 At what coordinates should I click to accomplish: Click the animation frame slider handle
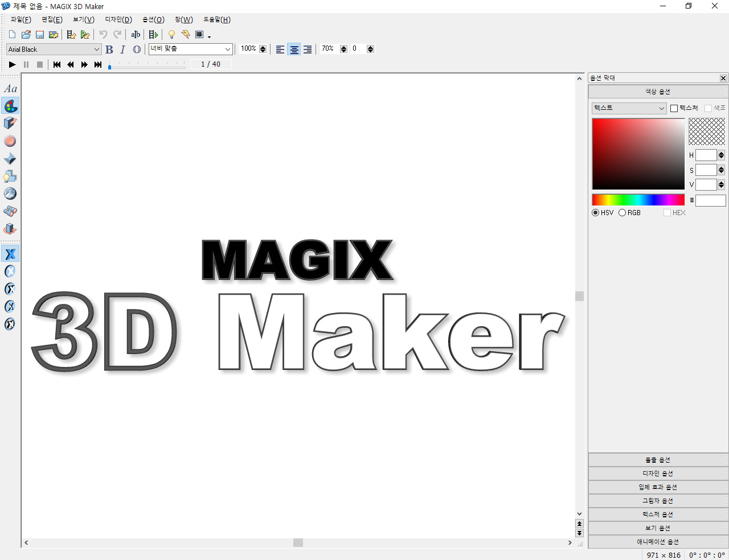click(x=109, y=67)
